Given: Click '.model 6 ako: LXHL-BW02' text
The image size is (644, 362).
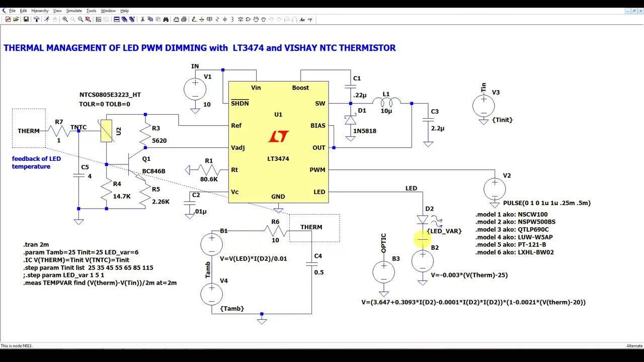Looking at the screenshot, I should pos(515,252).
